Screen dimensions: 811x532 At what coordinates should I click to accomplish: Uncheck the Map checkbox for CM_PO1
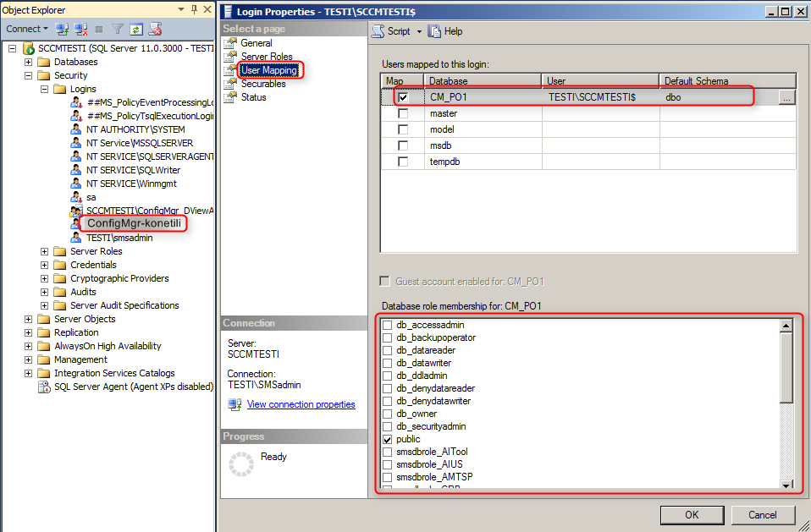403,97
